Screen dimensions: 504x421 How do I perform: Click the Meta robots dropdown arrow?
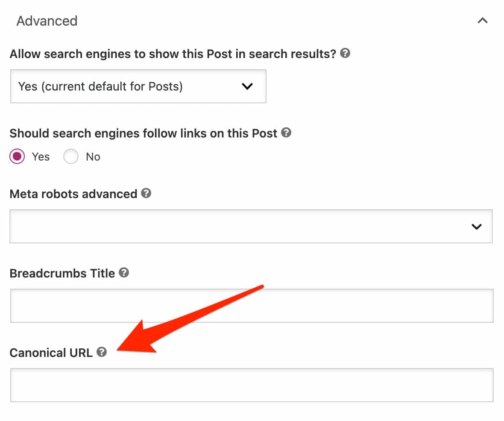476,226
